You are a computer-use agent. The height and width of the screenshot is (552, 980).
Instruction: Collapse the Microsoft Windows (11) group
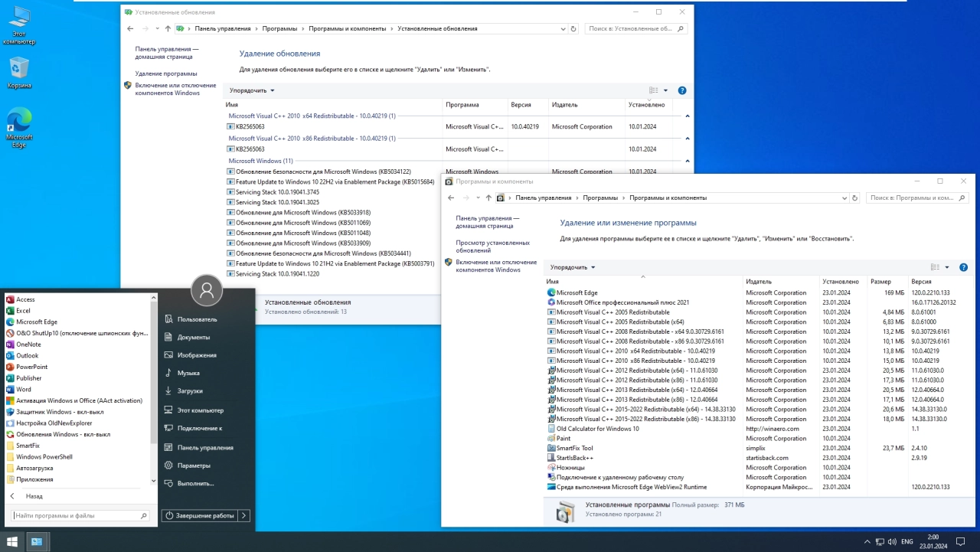pyautogui.click(x=688, y=161)
